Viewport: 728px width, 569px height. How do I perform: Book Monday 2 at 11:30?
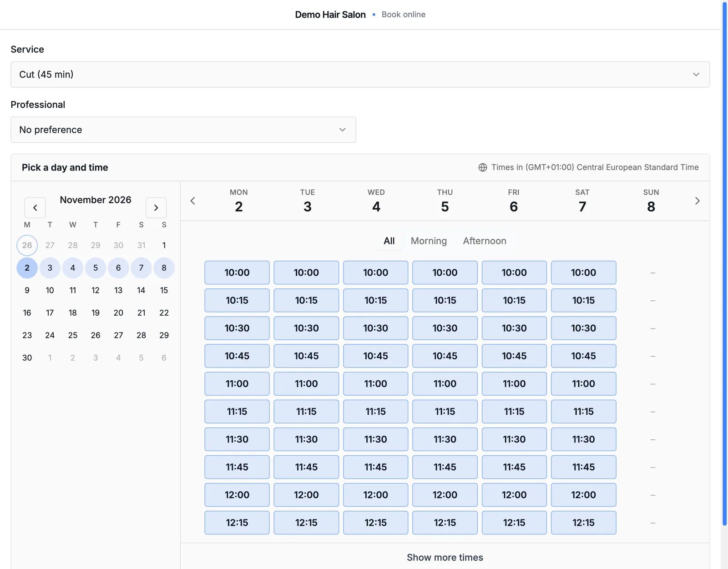[237, 439]
